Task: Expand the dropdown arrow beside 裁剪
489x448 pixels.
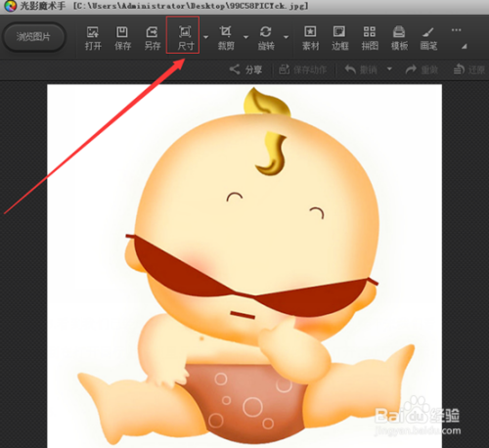Action: (x=246, y=37)
